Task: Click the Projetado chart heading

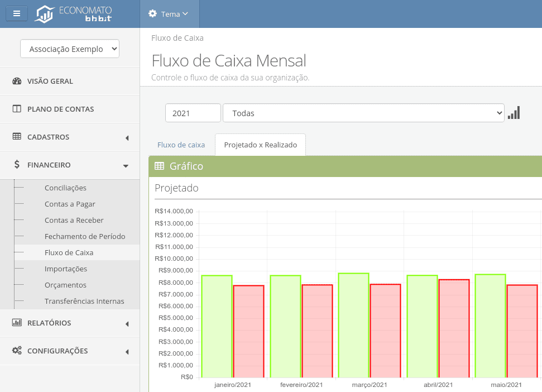Action: click(x=176, y=188)
